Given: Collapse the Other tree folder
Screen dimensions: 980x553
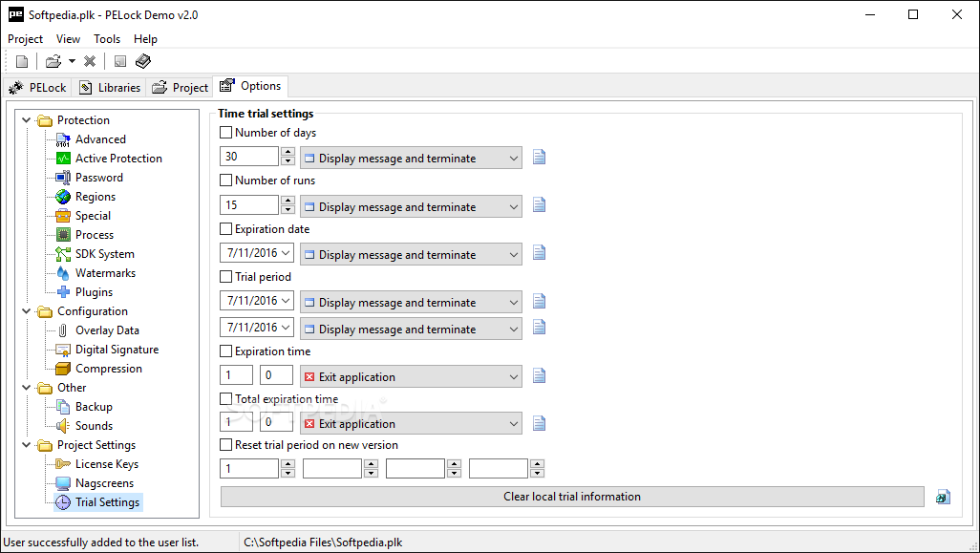Looking at the screenshot, I should (26, 388).
